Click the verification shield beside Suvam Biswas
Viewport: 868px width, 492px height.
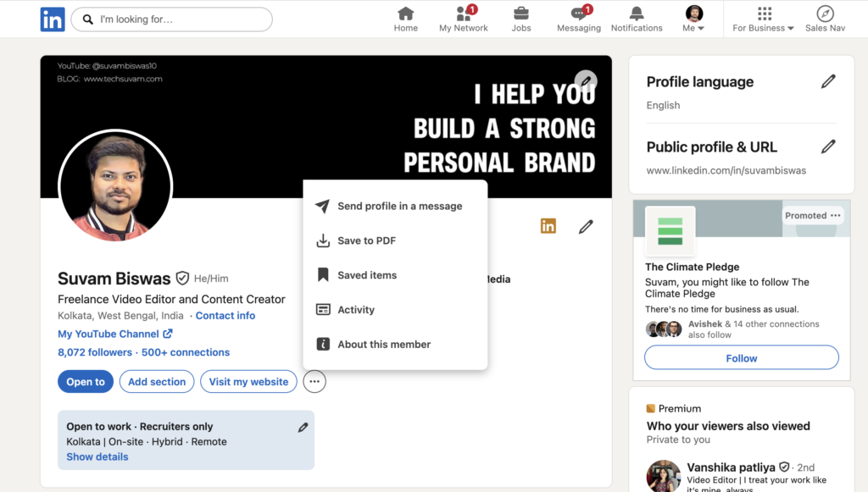point(183,278)
